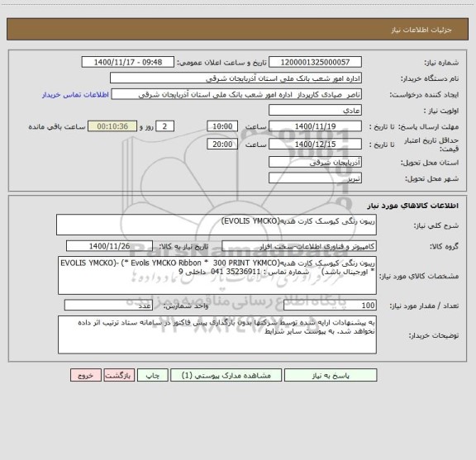Click label 'حداقل تاریخ اعتبار قیمت:'
Screen dimensions: 476x460
[431, 145]
